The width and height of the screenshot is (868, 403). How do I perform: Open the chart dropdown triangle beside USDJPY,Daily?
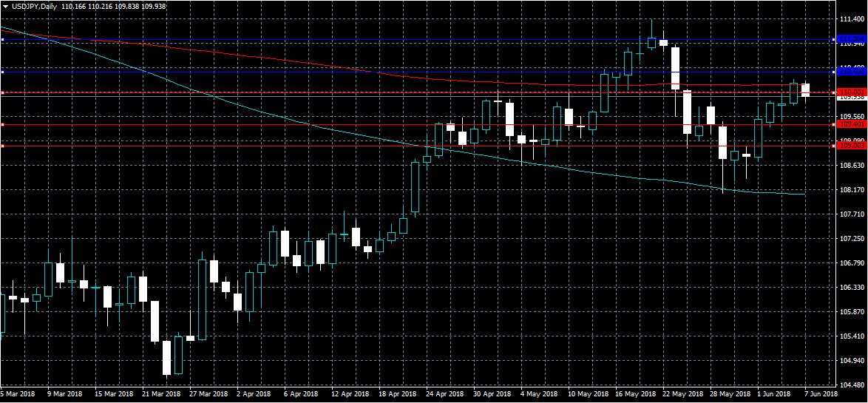pos(5,7)
